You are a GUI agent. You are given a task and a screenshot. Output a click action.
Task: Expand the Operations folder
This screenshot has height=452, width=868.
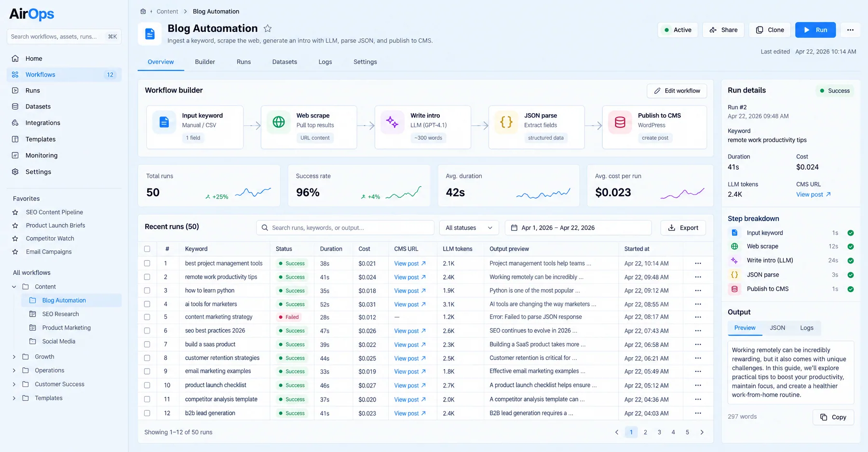pyautogui.click(x=14, y=371)
